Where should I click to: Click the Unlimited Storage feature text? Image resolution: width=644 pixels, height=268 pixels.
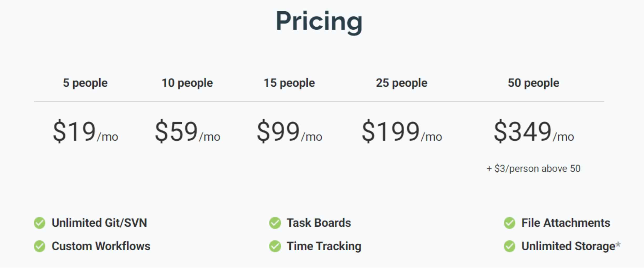(x=568, y=246)
